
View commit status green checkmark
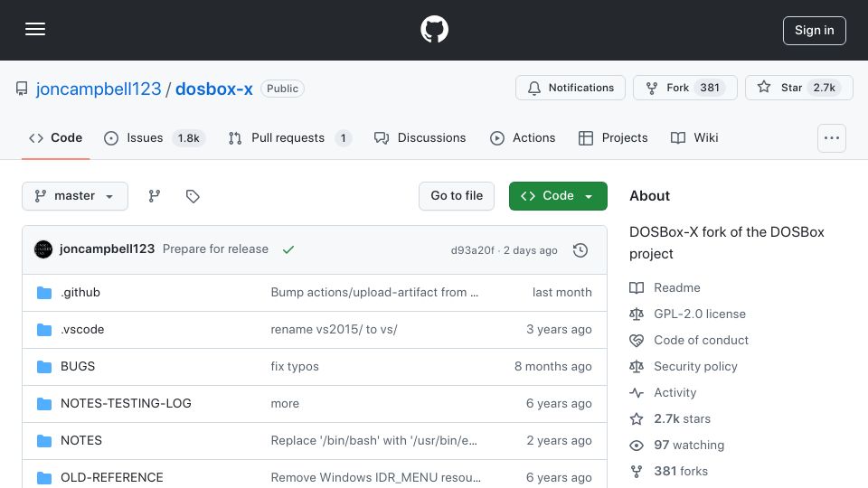(288, 249)
